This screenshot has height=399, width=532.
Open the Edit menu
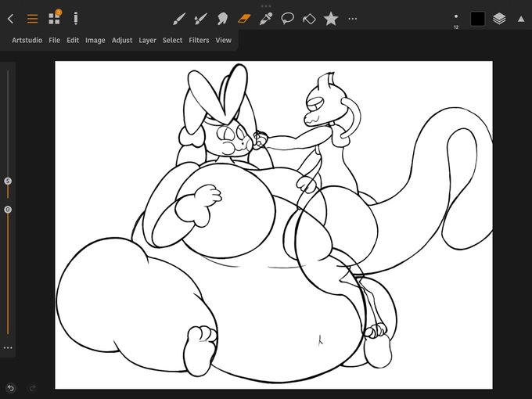(x=73, y=40)
